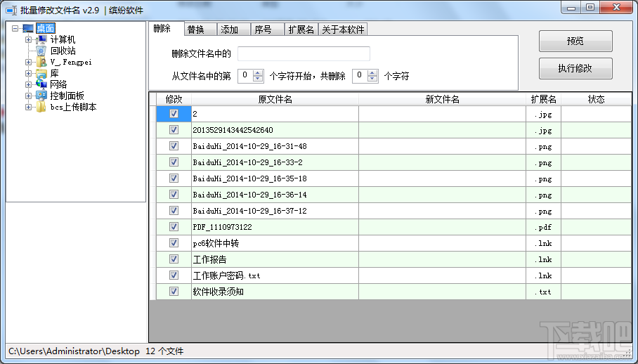The width and height of the screenshot is (638, 364).
Task: Click the 新文件名 column header
Action: pos(442,99)
